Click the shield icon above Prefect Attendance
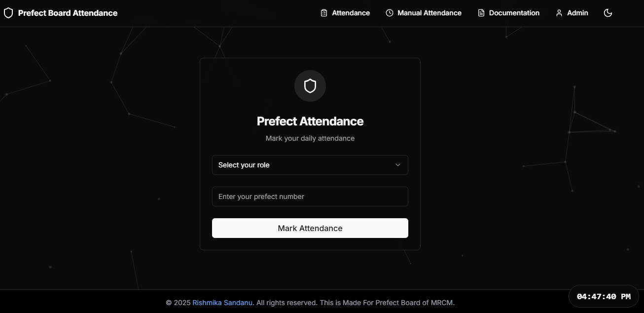Screen dimensions: 644x313 point(310,85)
